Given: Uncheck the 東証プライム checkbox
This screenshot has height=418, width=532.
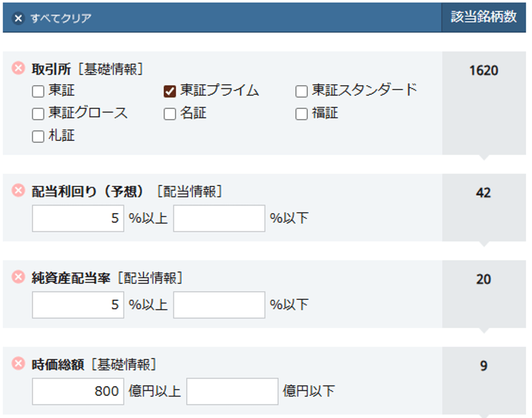Looking at the screenshot, I should (x=170, y=92).
